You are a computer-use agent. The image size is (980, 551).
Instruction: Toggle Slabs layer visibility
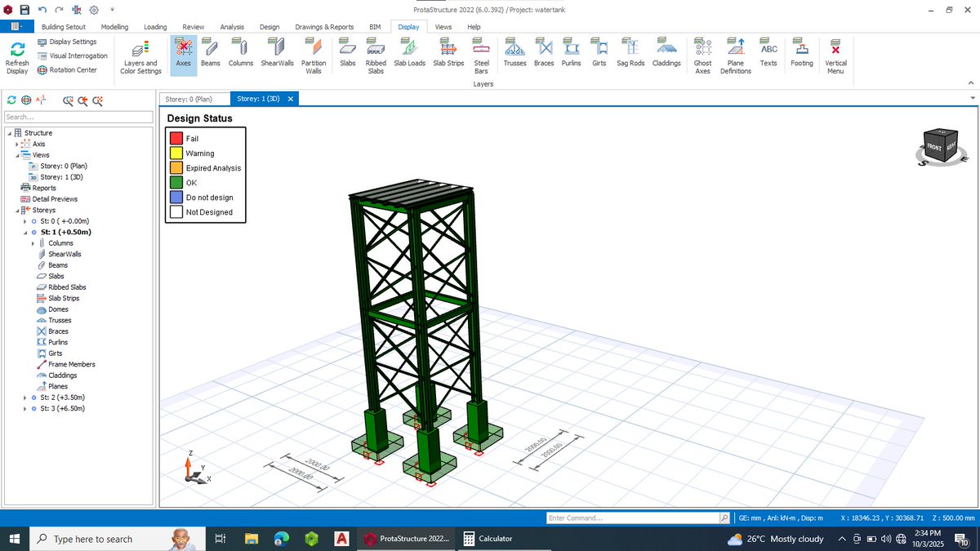click(348, 56)
